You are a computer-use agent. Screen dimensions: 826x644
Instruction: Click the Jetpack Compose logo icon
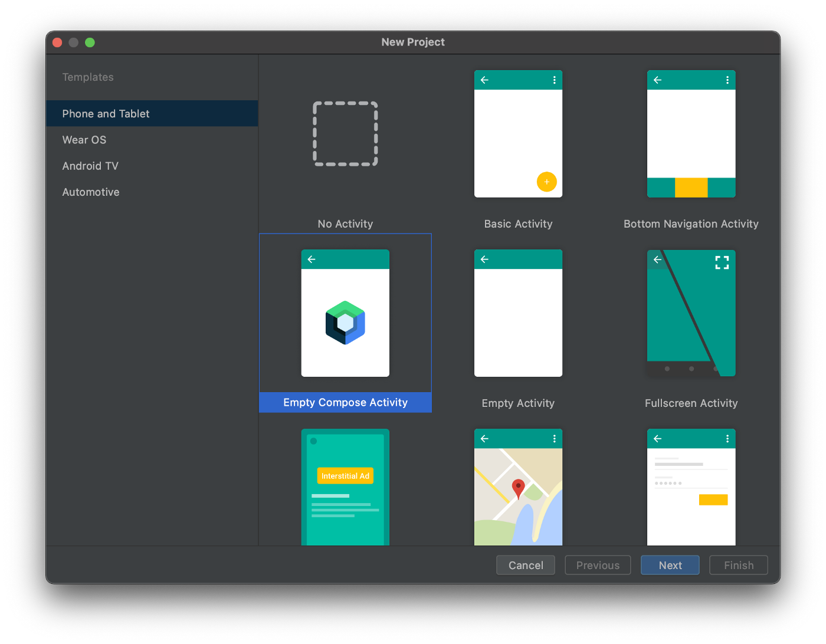coord(345,323)
